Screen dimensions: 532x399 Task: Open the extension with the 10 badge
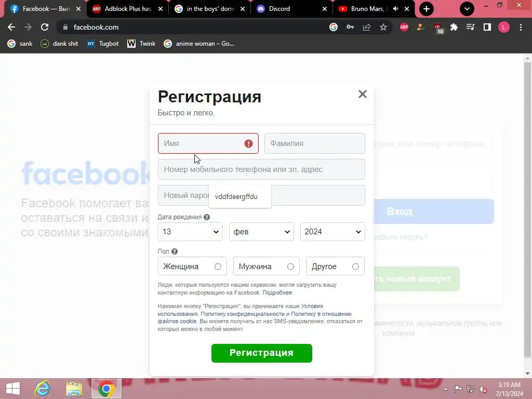(x=438, y=28)
